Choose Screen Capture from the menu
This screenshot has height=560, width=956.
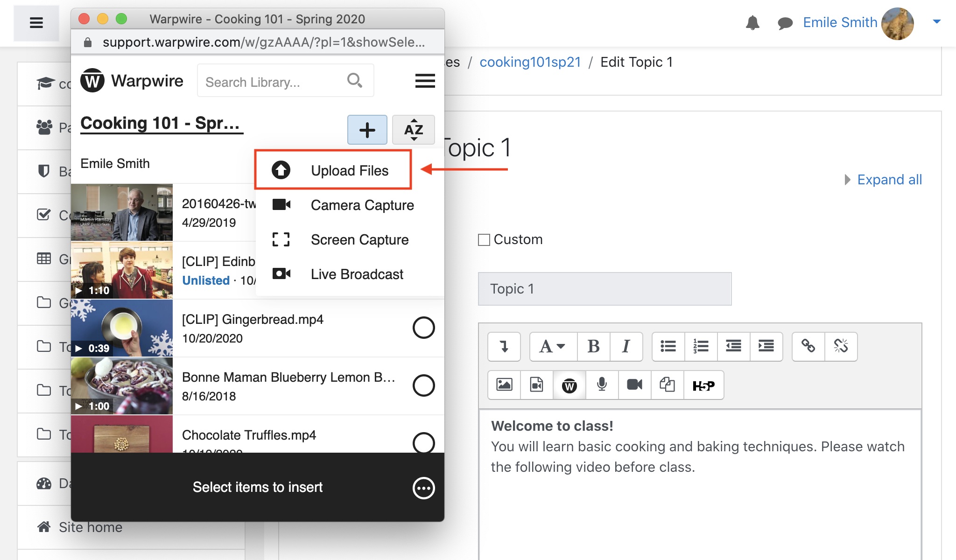[359, 240]
